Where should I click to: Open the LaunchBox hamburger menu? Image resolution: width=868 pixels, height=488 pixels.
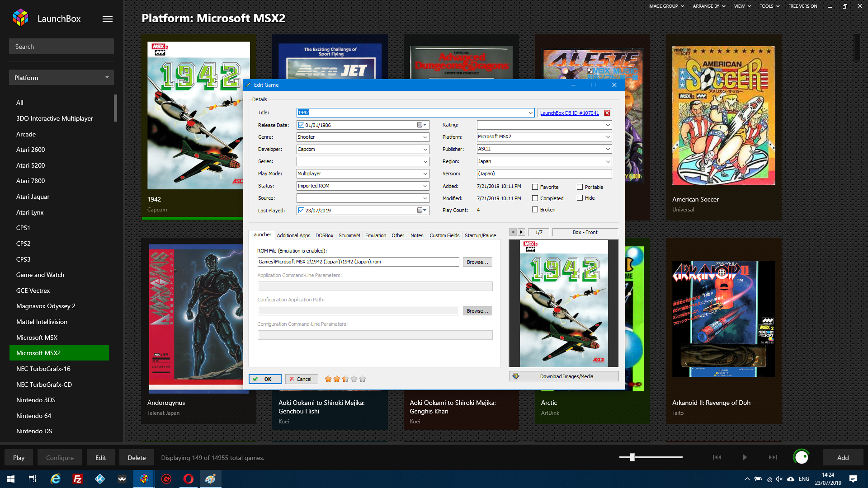pyautogui.click(x=108, y=19)
